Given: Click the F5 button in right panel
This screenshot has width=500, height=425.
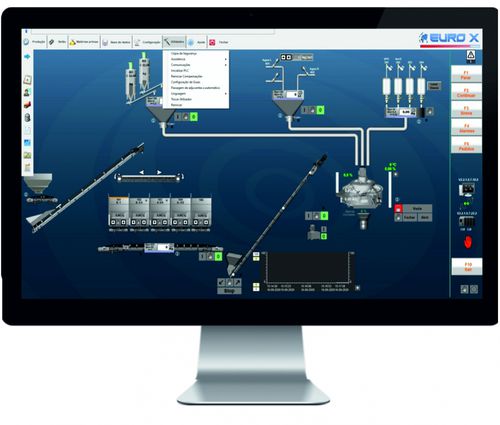Looking at the screenshot, I should (x=466, y=146).
